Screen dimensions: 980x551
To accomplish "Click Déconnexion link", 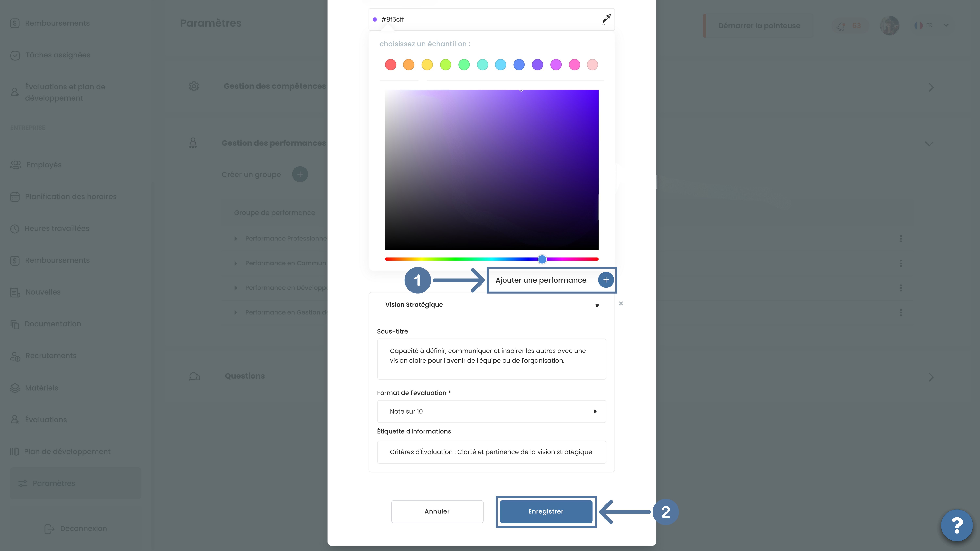I will point(83,529).
